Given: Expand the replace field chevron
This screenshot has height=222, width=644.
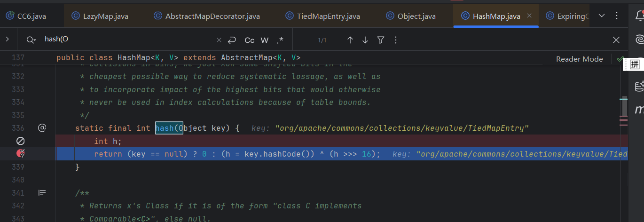Looking at the screenshot, I should [7, 40].
